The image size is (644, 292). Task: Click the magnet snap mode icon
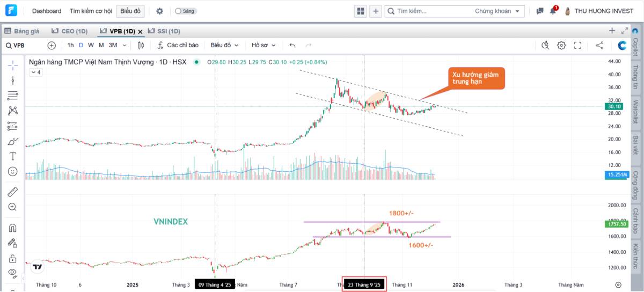13,228
